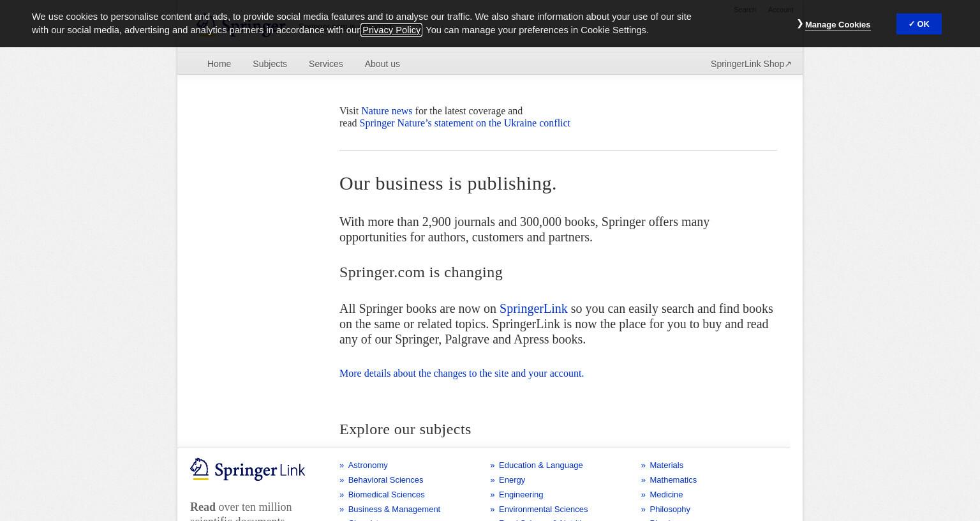The image size is (980, 521).
Task: Click the SpringerLink link in the paragraph
Action: 533,308
